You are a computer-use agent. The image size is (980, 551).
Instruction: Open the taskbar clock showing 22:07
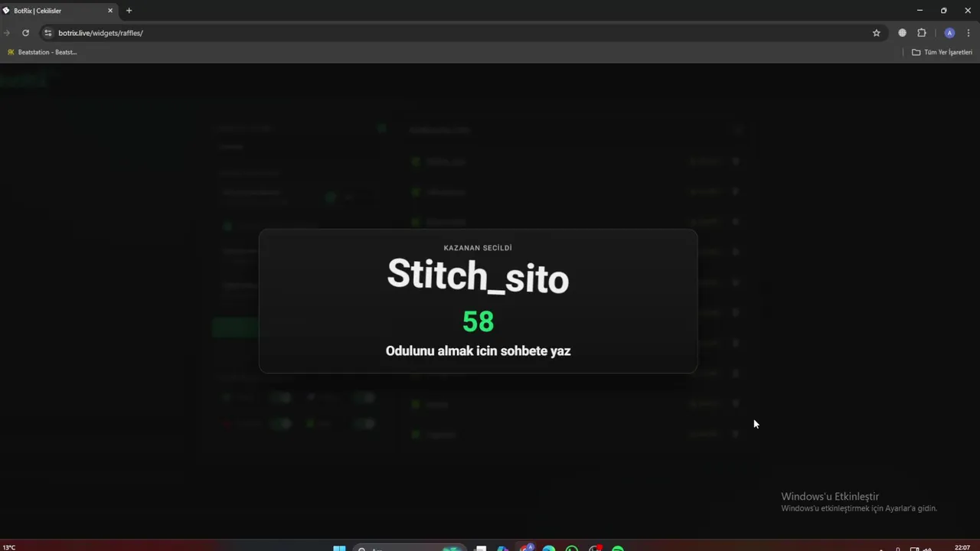tap(962, 547)
